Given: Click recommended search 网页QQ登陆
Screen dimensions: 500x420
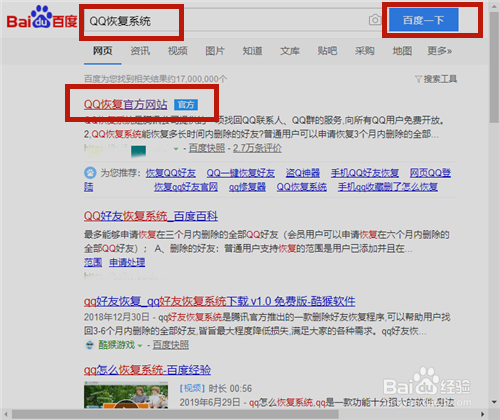Looking at the screenshot, I should (x=430, y=173).
